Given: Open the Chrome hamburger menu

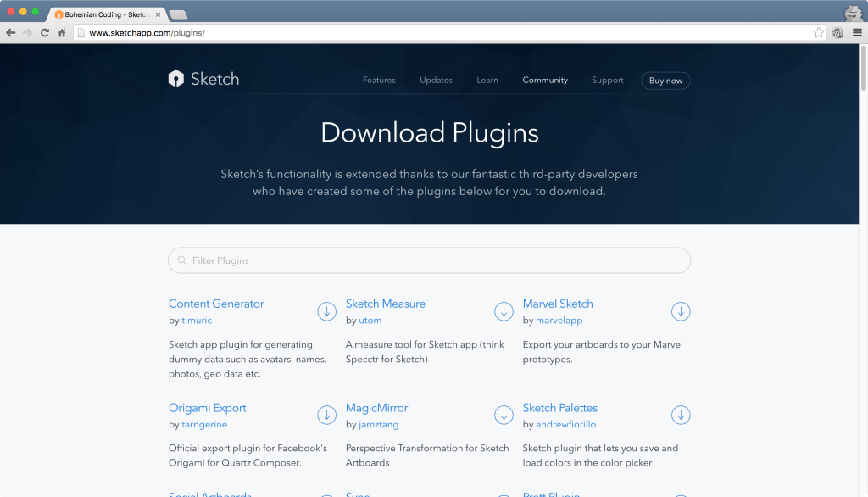Looking at the screenshot, I should click(857, 33).
